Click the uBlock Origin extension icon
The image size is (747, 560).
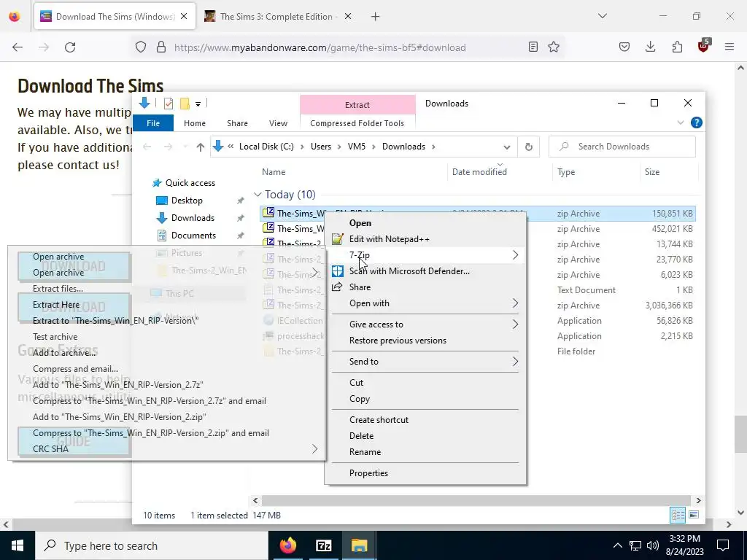[x=703, y=46]
